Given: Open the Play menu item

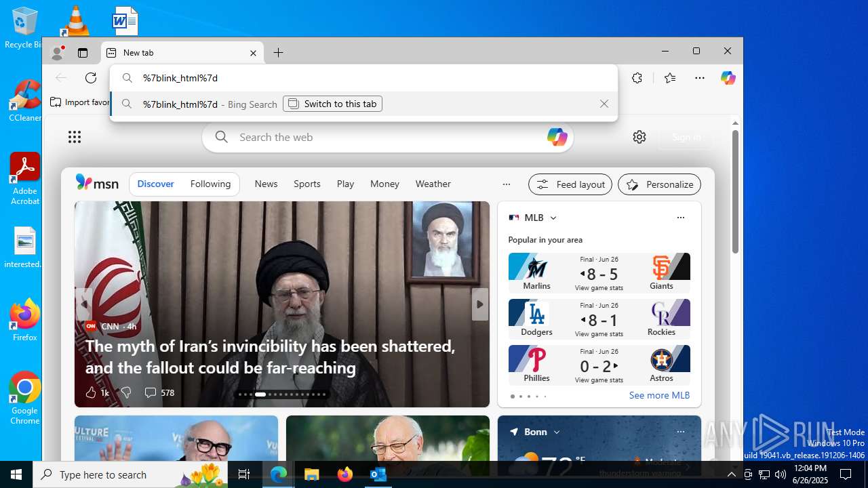Looking at the screenshot, I should click(345, 184).
